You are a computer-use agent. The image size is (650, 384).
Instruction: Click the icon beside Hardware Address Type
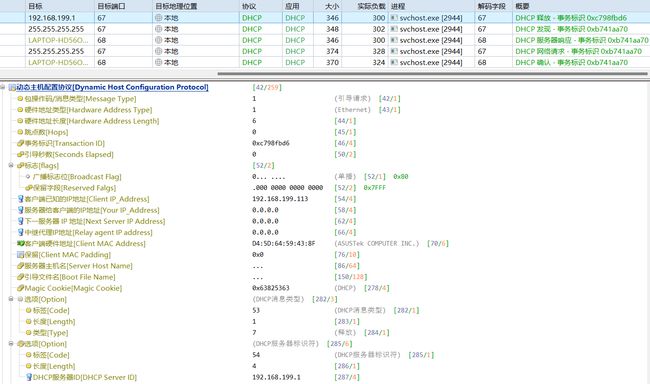click(20, 110)
